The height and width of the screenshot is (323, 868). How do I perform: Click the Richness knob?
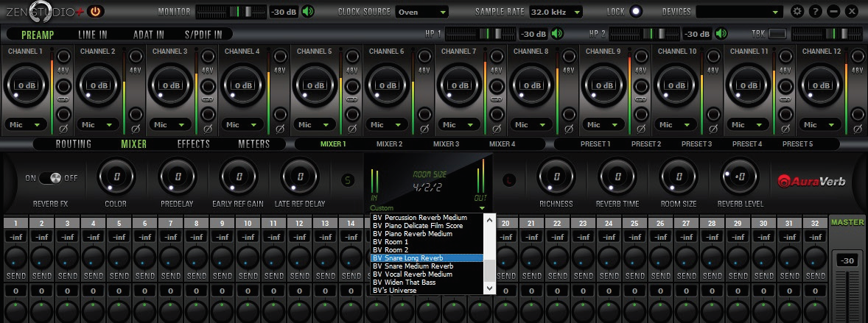point(556,177)
